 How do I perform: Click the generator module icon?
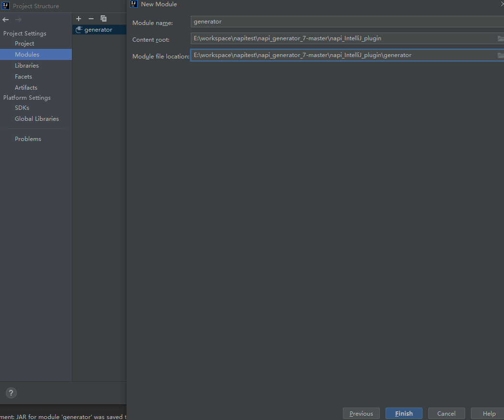(79, 30)
